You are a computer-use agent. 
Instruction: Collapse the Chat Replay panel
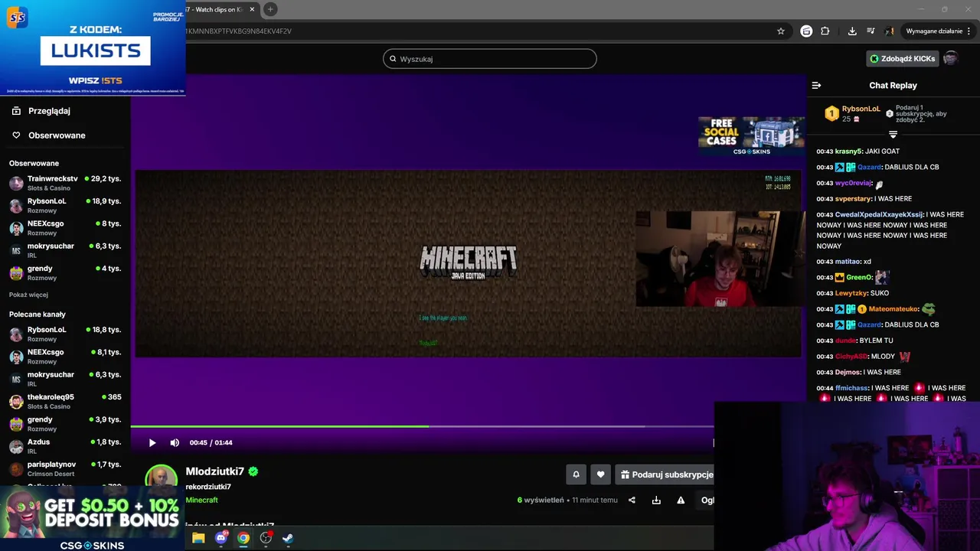816,86
